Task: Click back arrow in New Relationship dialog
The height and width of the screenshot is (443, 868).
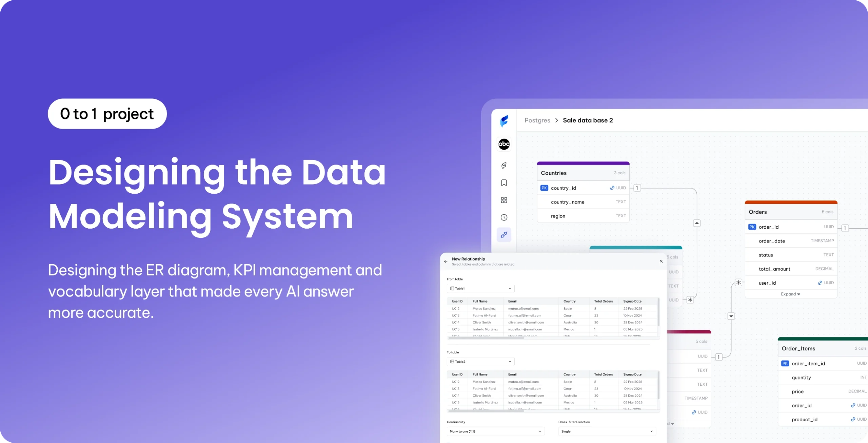Action: 446,261
